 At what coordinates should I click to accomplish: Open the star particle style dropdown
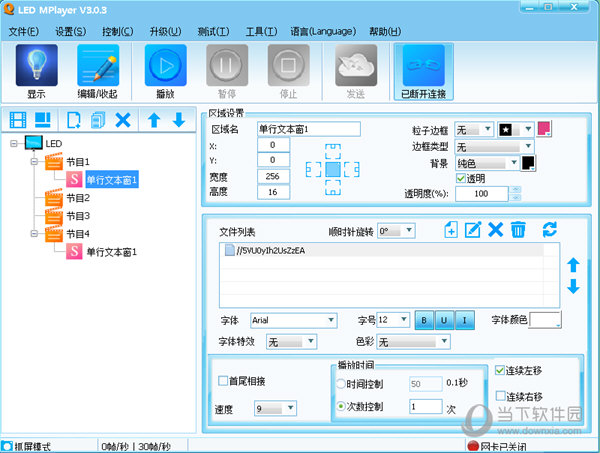coord(516,130)
